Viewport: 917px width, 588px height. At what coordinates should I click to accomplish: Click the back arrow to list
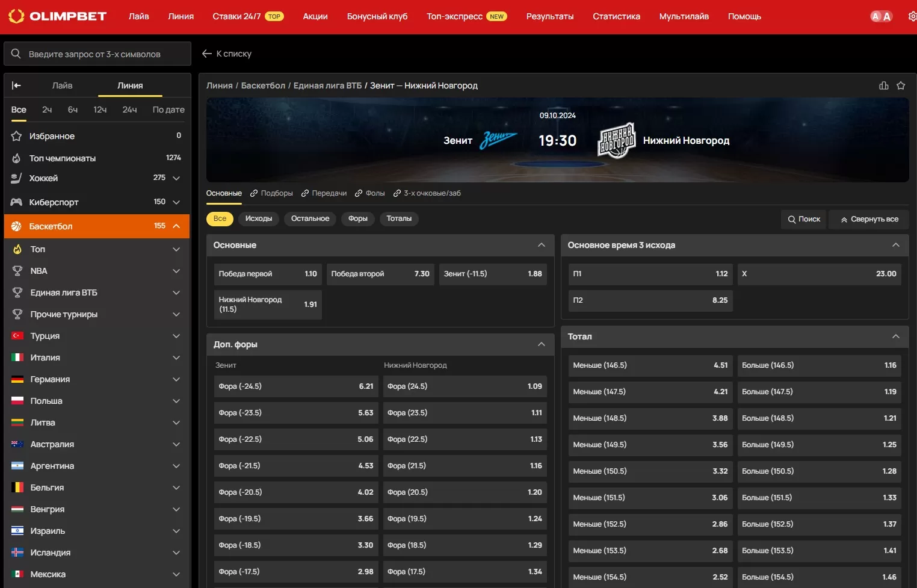pyautogui.click(x=207, y=54)
